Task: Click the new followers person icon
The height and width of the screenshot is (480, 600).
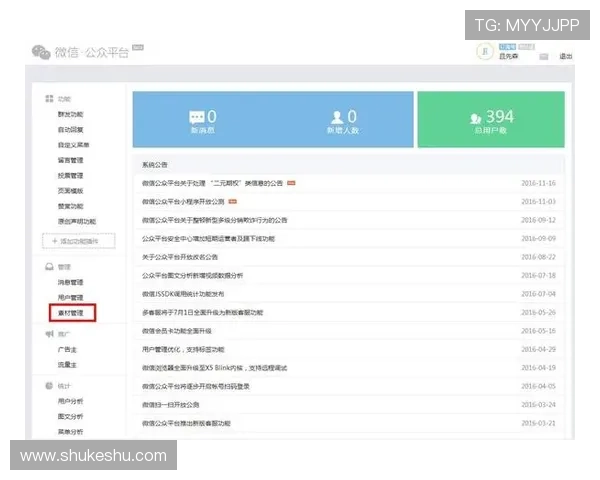Action: click(337, 117)
